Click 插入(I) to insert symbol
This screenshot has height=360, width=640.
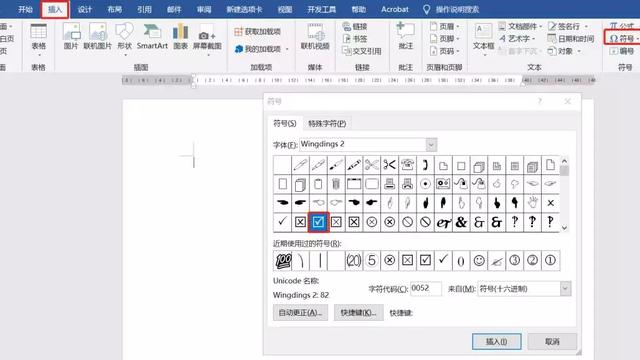click(x=496, y=341)
